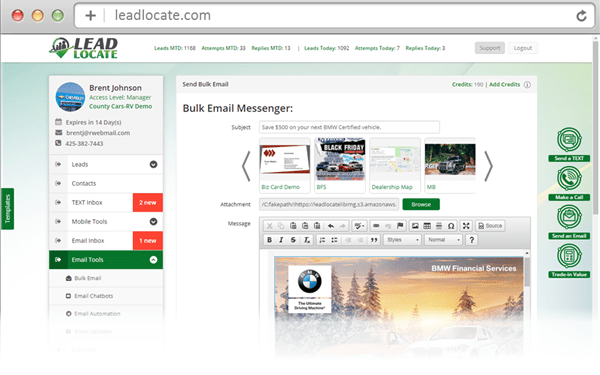Click the Redo arrow in editor toolbar
Image resolution: width=600 pixels, height=375 pixels.
(343, 226)
